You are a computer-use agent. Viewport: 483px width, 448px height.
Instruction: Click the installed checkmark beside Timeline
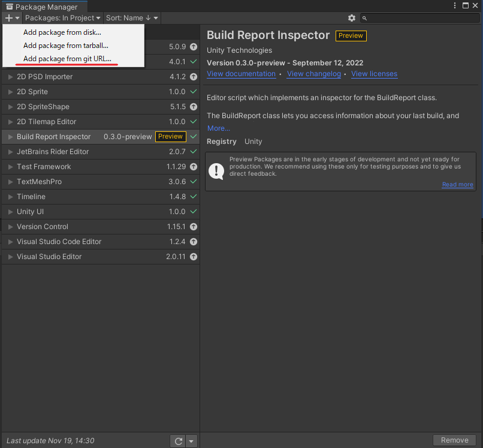coord(192,197)
